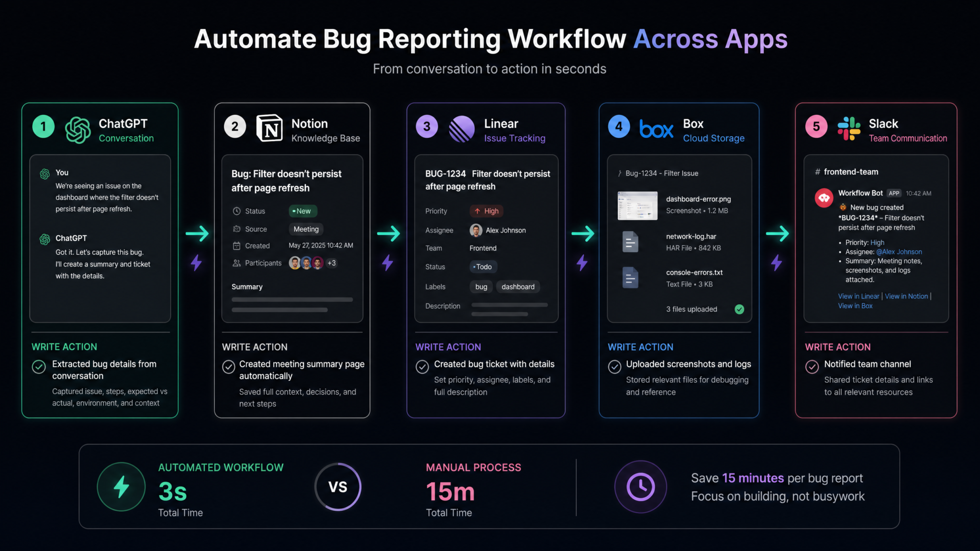Click the network-log.har file name
Viewport: 980px width, 551px height.
pyautogui.click(x=691, y=236)
